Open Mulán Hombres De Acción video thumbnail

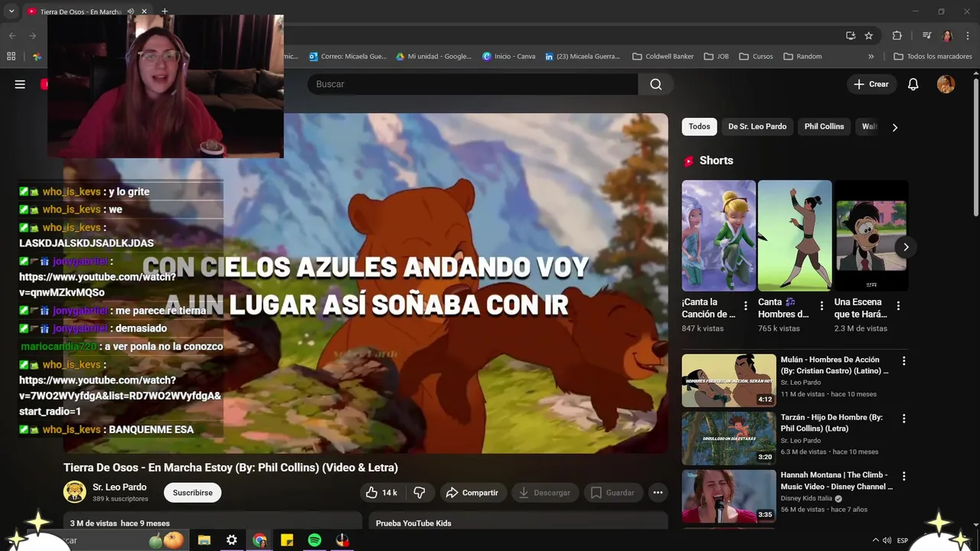pos(729,380)
